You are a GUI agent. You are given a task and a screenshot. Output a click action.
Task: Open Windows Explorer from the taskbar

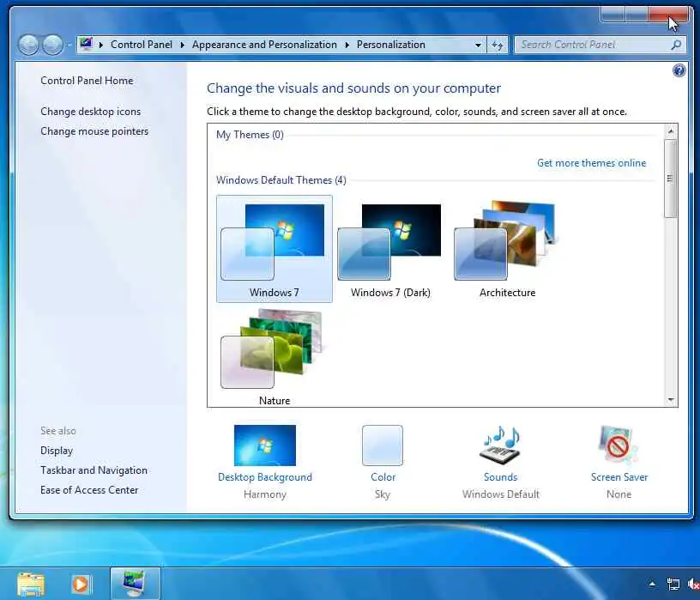click(x=31, y=585)
